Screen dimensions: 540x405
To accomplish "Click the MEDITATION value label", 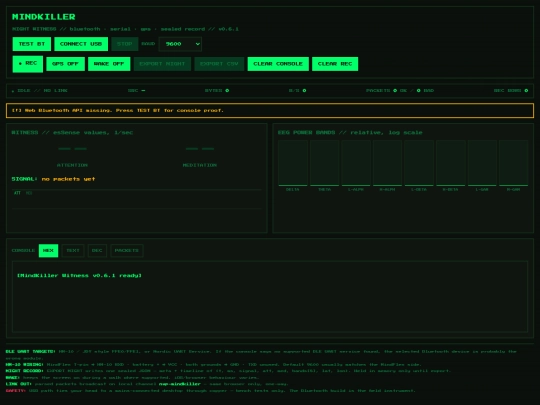I will click(200, 165).
